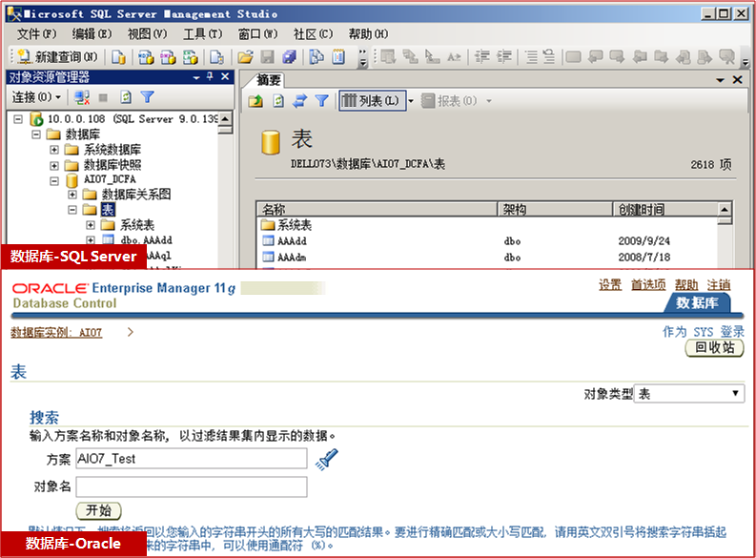756x558 pixels.
Task: Click the Oracle 设置 link
Action: 610,285
